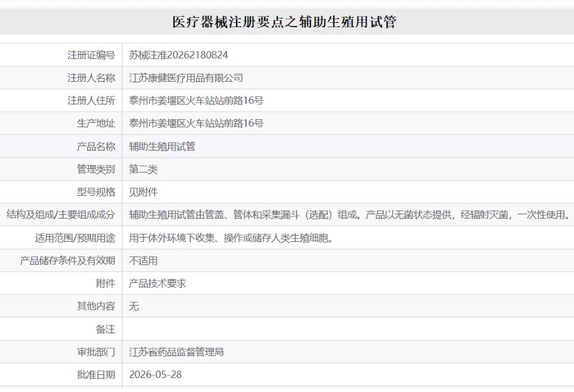Select the label 生产地址
This screenshot has width=574, height=392.
(96, 123)
